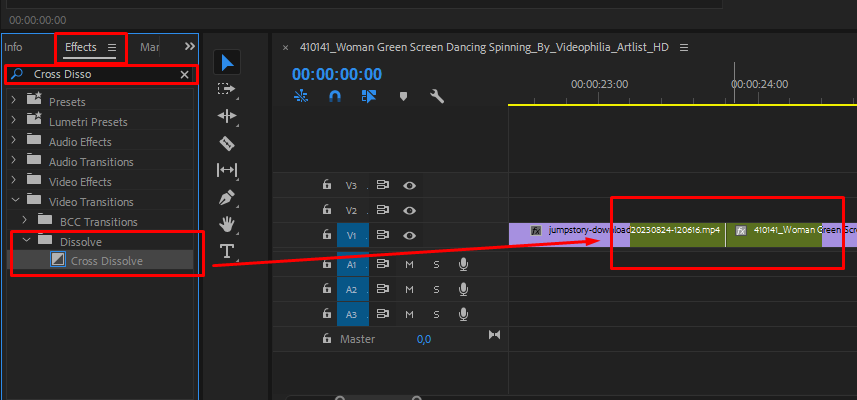Select the Razor tool

(227, 143)
